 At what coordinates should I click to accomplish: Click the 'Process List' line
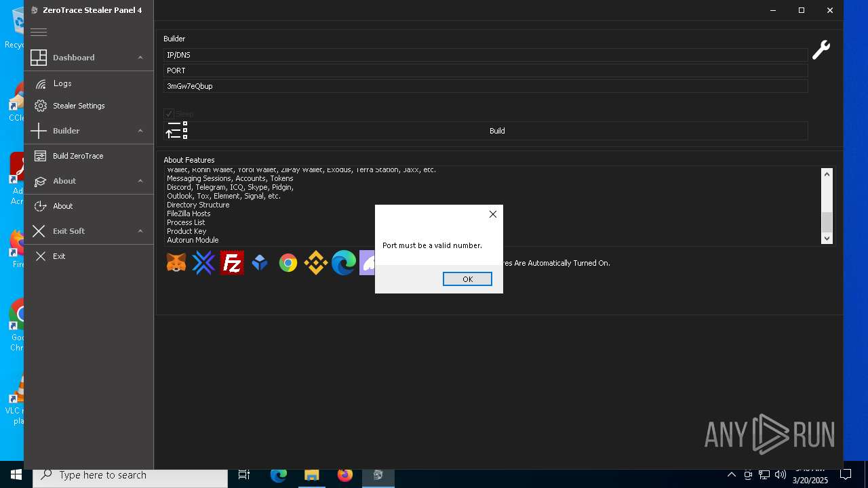tap(186, 222)
